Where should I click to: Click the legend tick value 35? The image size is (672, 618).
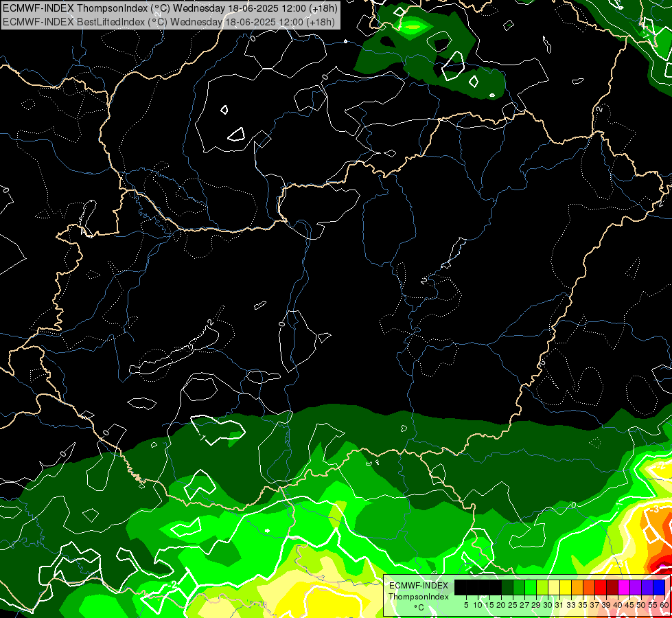pos(583,605)
